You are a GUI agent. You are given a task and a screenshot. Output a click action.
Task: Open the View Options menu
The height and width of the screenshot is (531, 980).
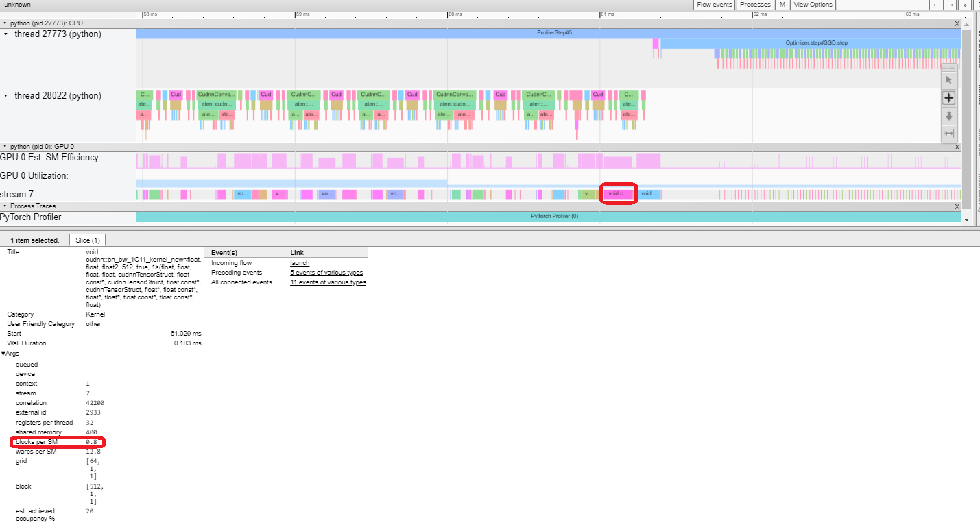(x=812, y=5)
